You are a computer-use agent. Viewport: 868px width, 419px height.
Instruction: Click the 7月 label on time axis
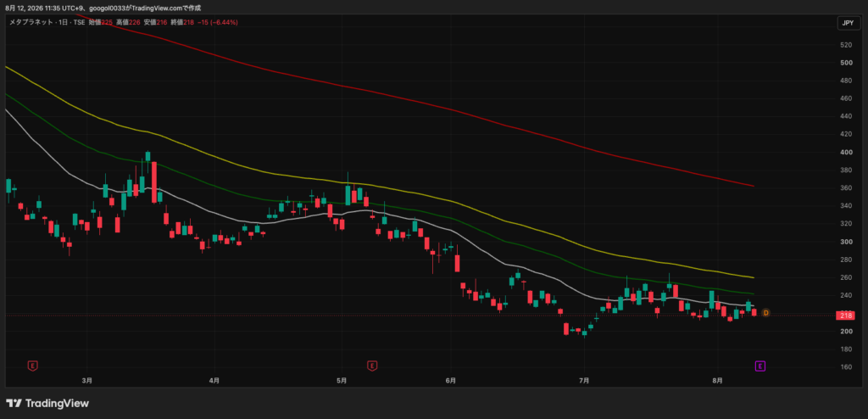[x=584, y=381]
